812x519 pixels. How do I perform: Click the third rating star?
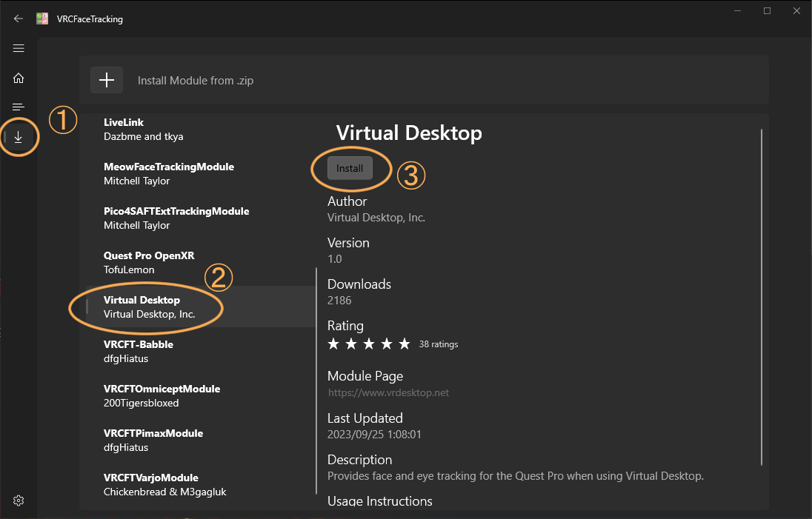point(369,344)
